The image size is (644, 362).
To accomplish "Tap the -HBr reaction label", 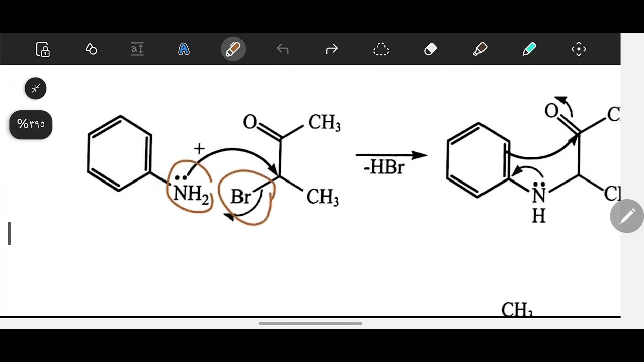I will click(x=384, y=167).
